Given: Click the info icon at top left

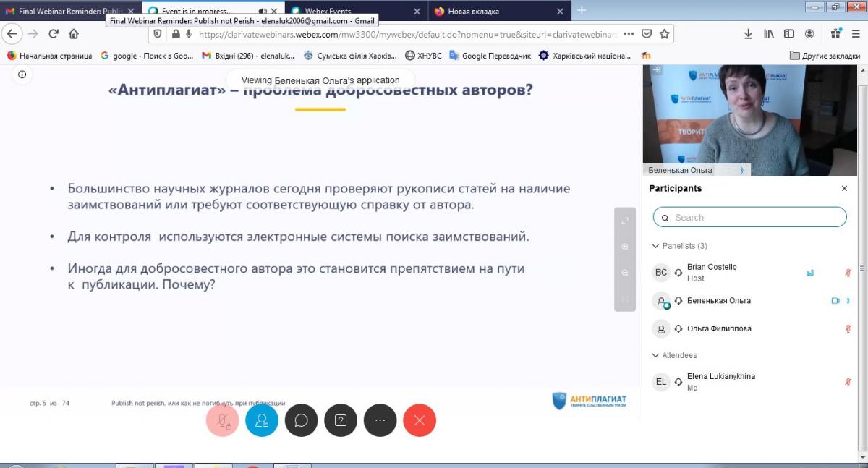Looking at the screenshot, I should click(x=22, y=75).
